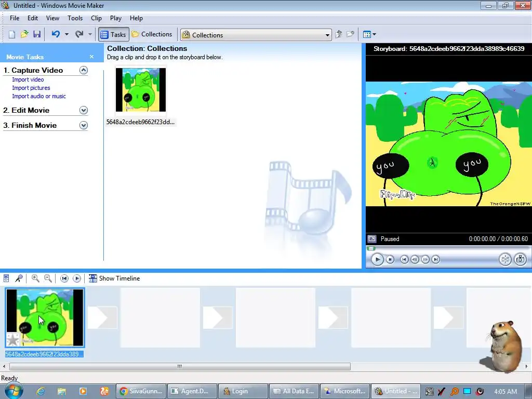Launch Internet Explorer from the taskbar
This screenshot has width=532, height=399.
tap(41, 392)
